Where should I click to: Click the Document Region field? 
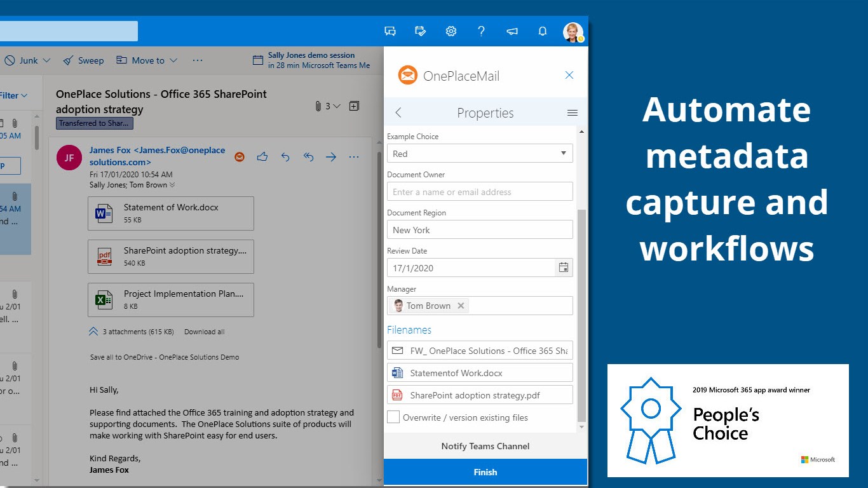point(480,229)
